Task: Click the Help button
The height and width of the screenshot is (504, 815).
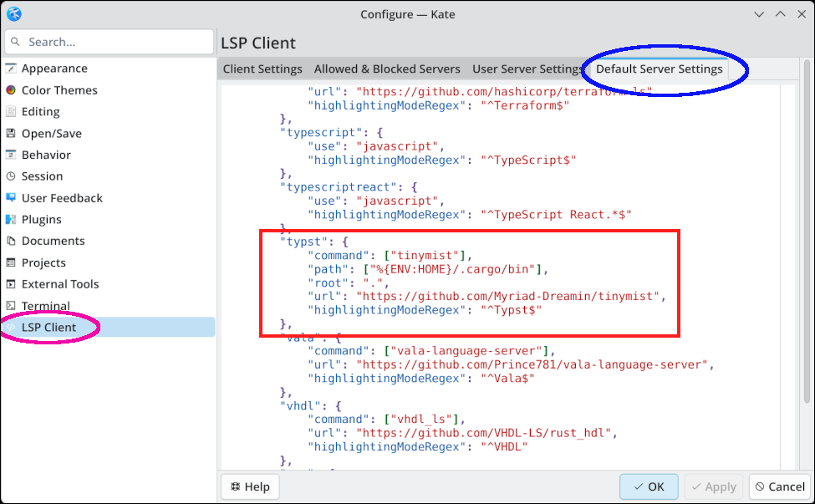Action: tap(250, 486)
